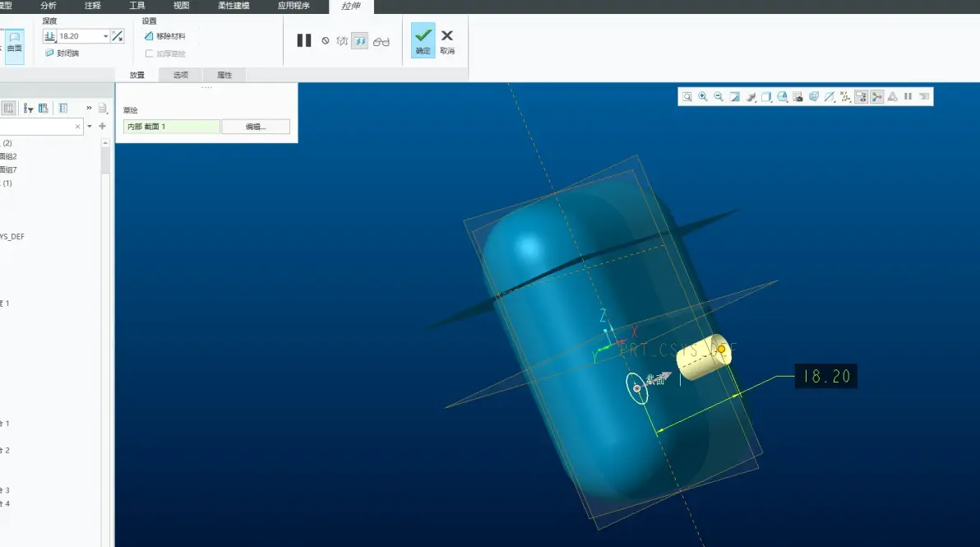Open the depth value dropdown arrow
980x547 pixels.
[105, 36]
